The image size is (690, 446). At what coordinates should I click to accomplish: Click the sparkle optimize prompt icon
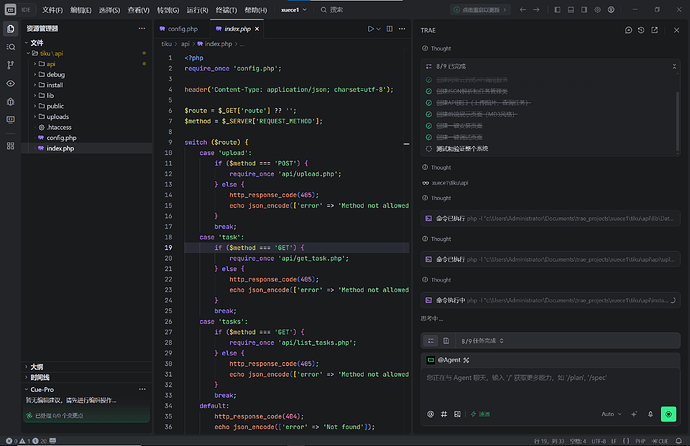(634, 414)
